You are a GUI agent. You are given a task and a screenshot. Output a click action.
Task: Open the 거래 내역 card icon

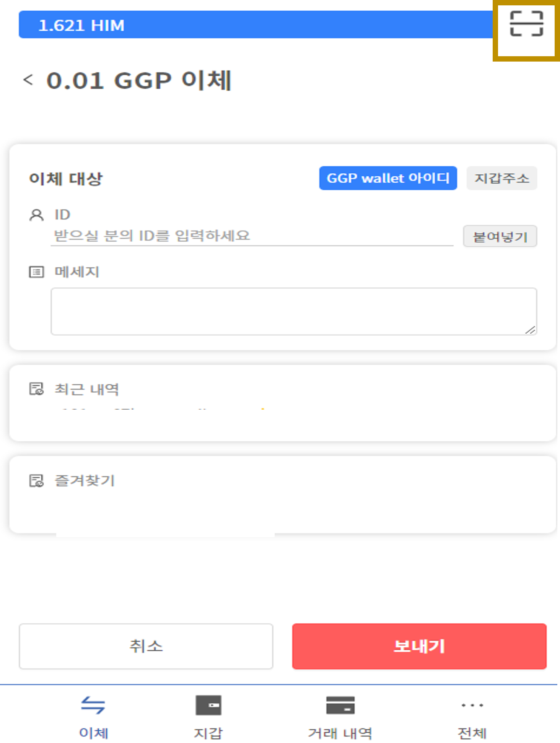[x=340, y=705]
